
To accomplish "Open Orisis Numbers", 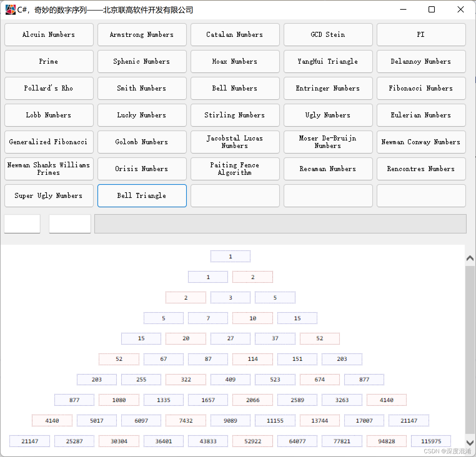I will click(x=142, y=169).
